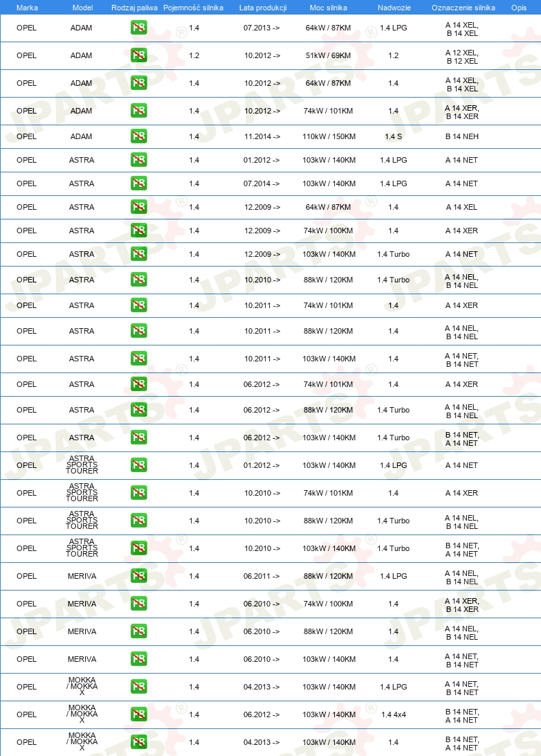Image resolution: width=541 pixels, height=756 pixels.
Task: Click 74kW / 100KM power in MERIVA row
Action: click(328, 604)
